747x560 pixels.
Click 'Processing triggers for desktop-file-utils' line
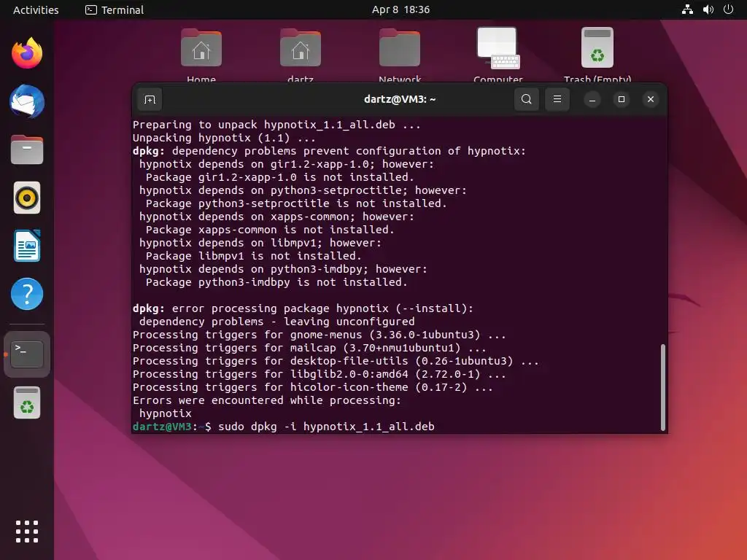pyautogui.click(x=336, y=361)
